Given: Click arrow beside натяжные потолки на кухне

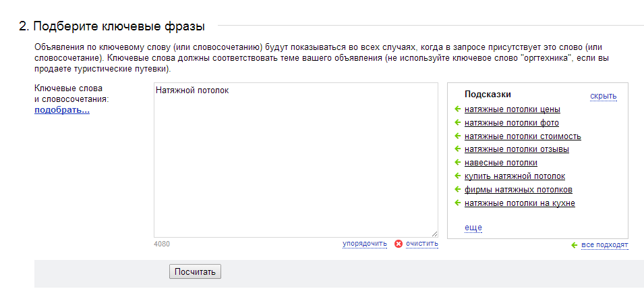Looking at the screenshot, I should click(x=458, y=203).
